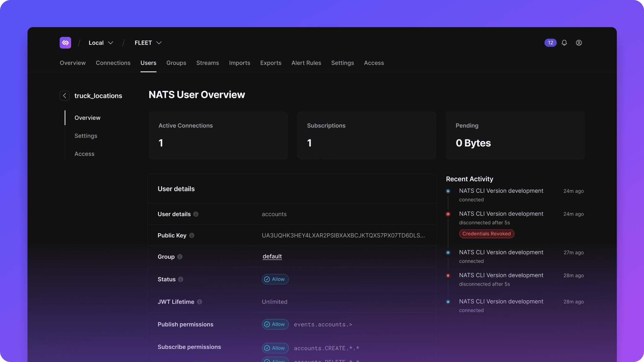This screenshot has width=644, height=362.
Task: Select Access in the user sidebar
Action: click(x=85, y=154)
